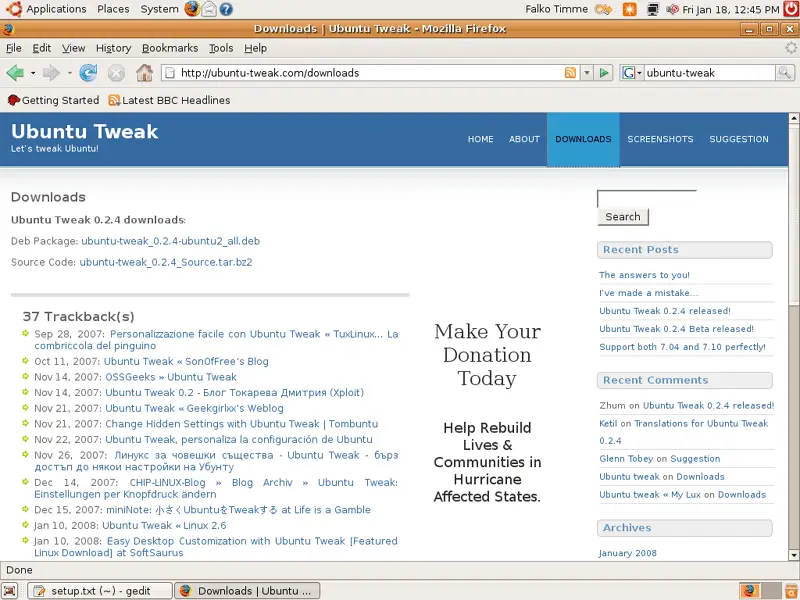Image resolution: width=800 pixels, height=600 pixels.
Task: Open the Tools menu
Action: tap(221, 48)
